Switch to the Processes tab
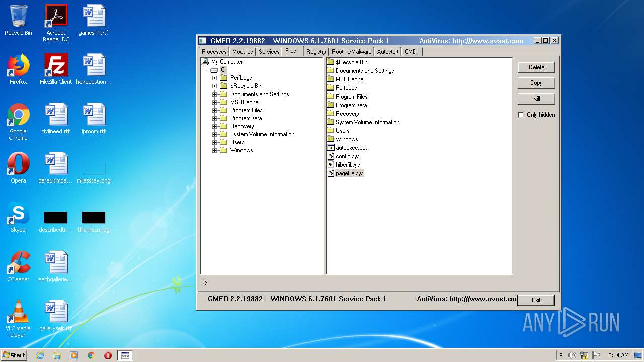This screenshot has width=644, height=362. point(214,52)
